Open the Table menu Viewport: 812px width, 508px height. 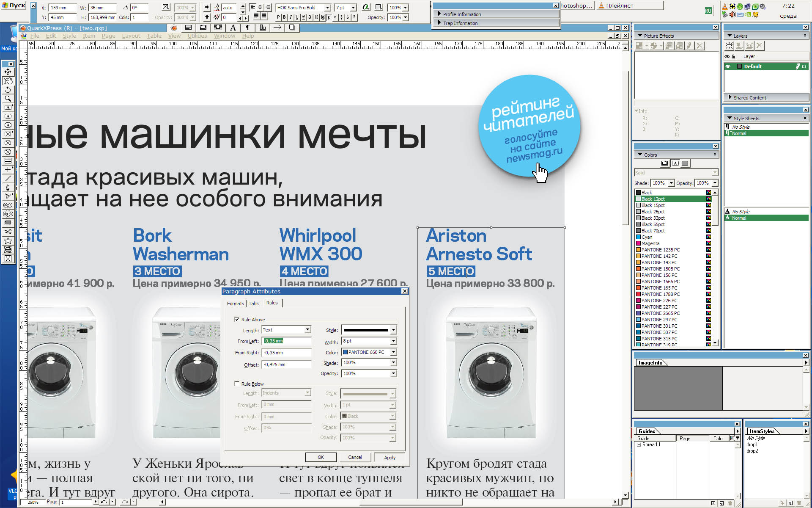pyautogui.click(x=154, y=36)
